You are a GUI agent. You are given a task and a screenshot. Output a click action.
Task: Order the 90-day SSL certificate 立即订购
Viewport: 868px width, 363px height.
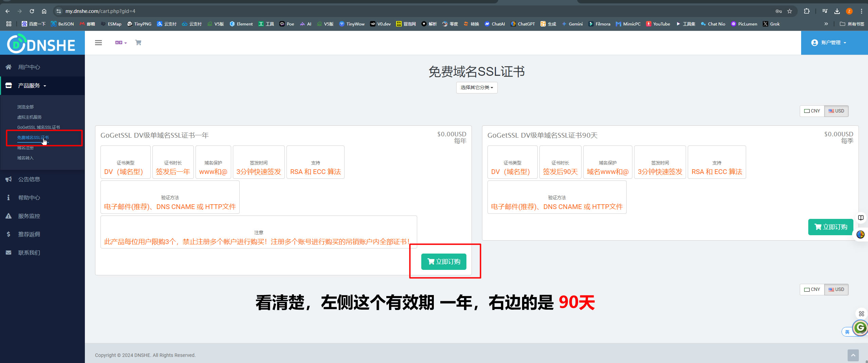(x=831, y=227)
